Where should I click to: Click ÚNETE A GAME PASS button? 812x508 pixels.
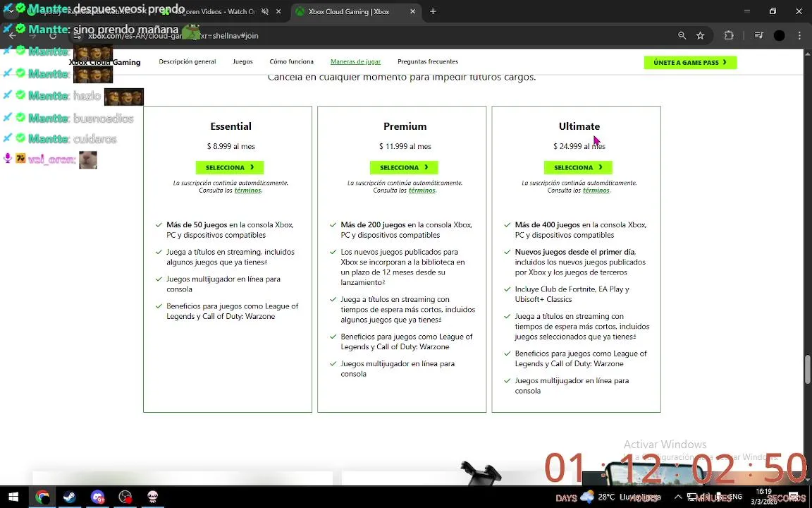coord(690,62)
